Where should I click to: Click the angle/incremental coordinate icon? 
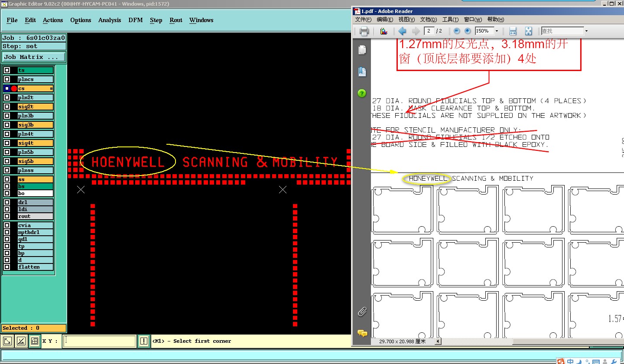tap(21, 341)
